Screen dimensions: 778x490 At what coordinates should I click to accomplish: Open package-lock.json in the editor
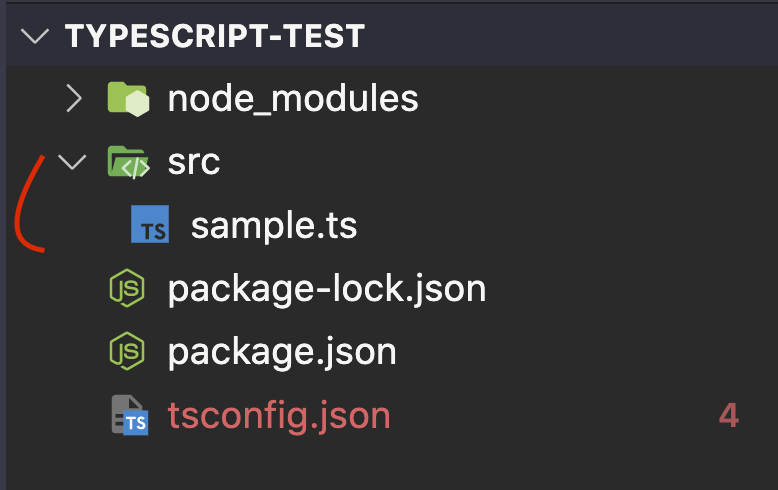tap(326, 289)
